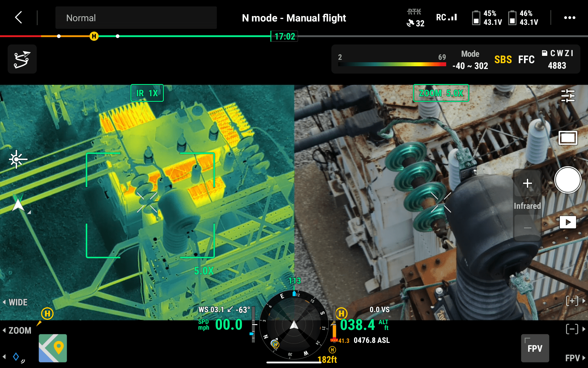Trigger FFC flat-field calibration
588x368 pixels.
pos(526,59)
